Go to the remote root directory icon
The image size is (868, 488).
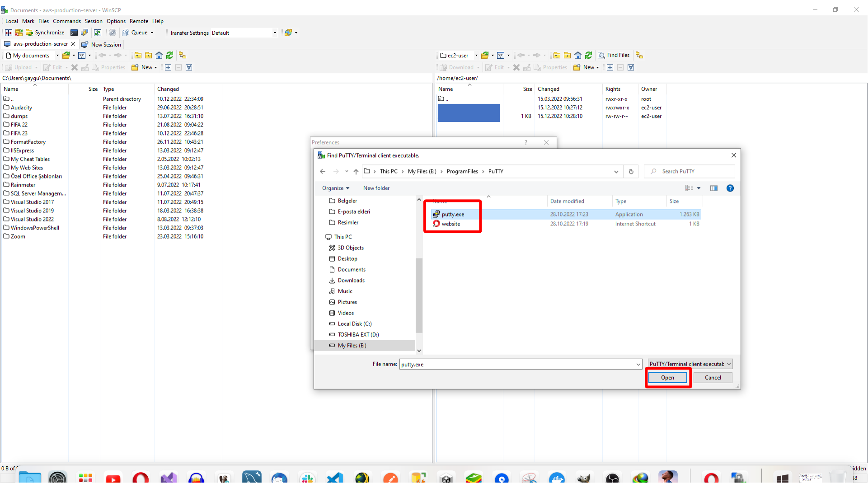[x=567, y=55]
